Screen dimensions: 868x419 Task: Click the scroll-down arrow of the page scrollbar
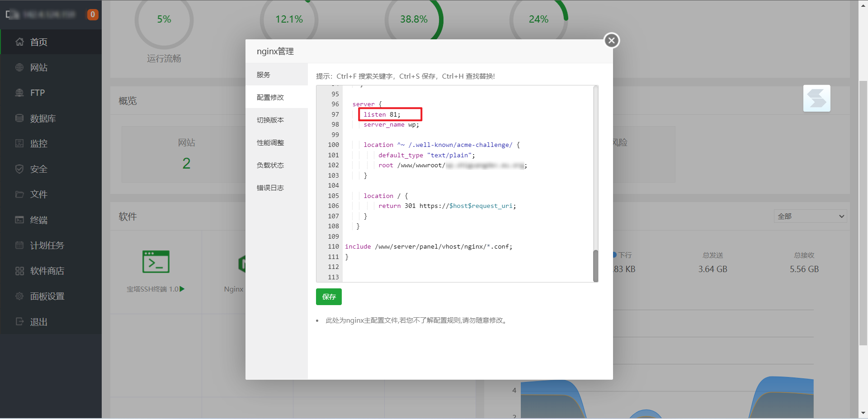[863, 413]
